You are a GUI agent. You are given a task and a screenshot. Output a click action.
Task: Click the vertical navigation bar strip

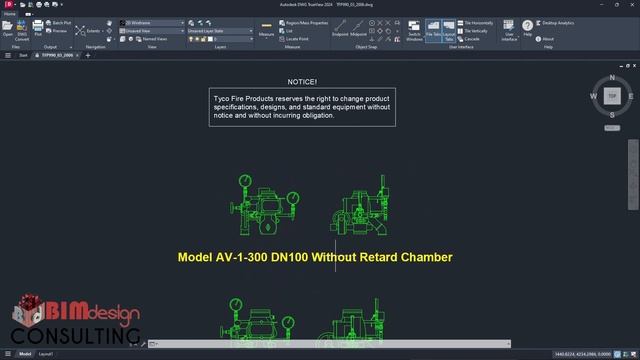[x=633, y=174]
